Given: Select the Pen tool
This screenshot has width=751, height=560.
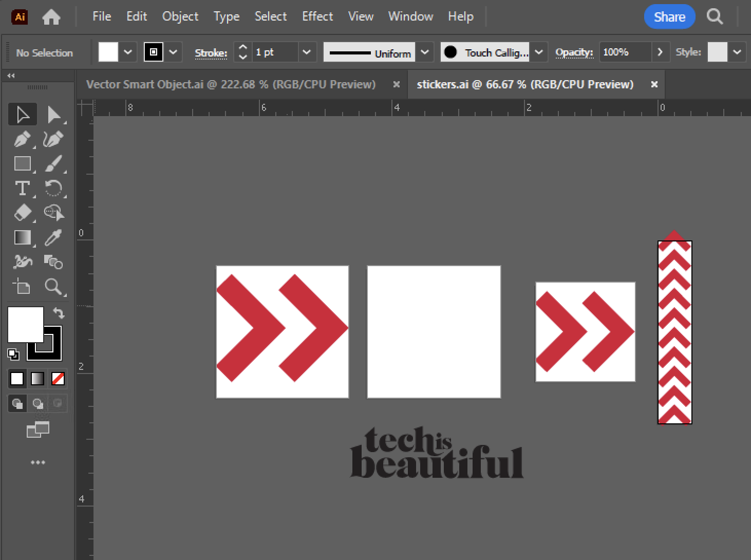Looking at the screenshot, I should point(23,139).
